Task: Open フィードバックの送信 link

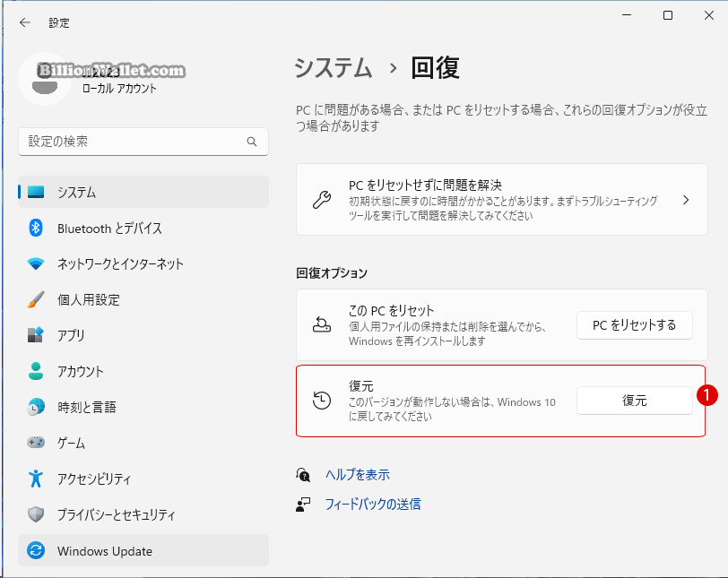Action: coord(373,505)
